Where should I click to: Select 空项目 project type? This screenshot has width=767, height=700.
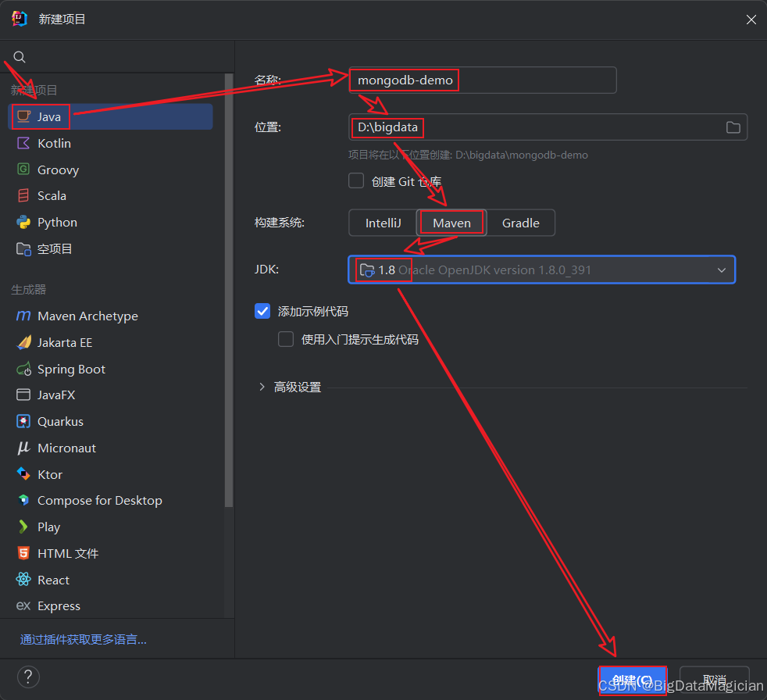tap(111, 249)
